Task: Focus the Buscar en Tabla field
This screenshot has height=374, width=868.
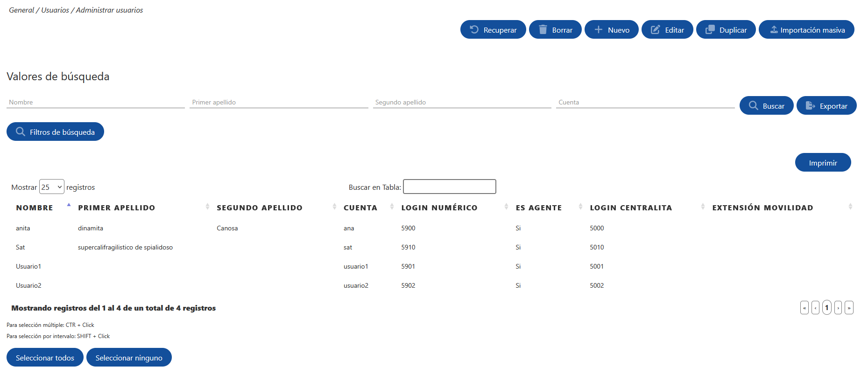Action: [x=449, y=187]
